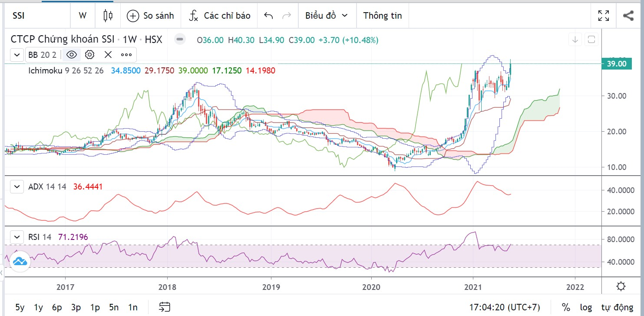Toggle fullscreen chart mode
644x316 pixels.
point(603,16)
